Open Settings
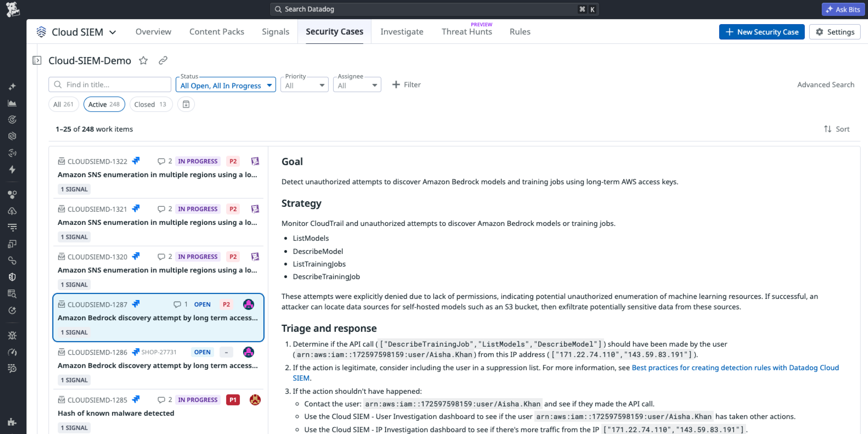The height and width of the screenshot is (434, 868). coord(835,32)
